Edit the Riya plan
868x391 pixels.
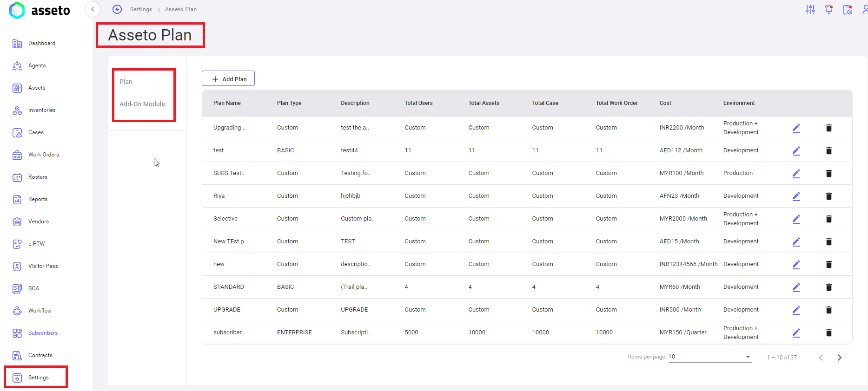tap(796, 196)
